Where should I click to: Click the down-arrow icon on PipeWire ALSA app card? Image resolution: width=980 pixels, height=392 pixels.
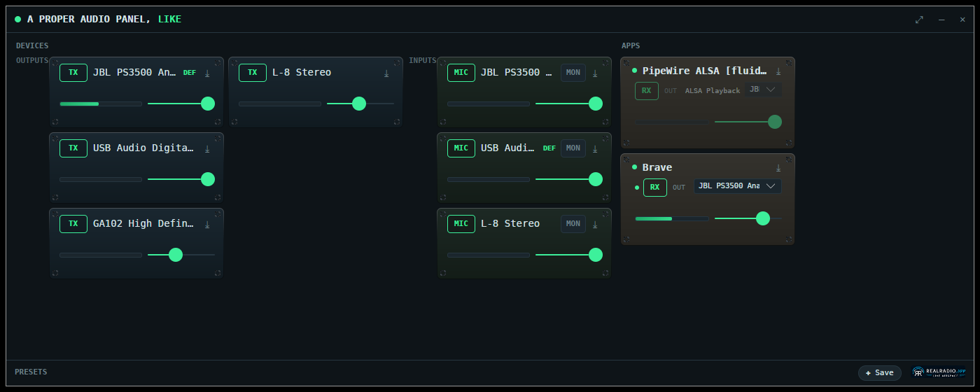[778, 71]
